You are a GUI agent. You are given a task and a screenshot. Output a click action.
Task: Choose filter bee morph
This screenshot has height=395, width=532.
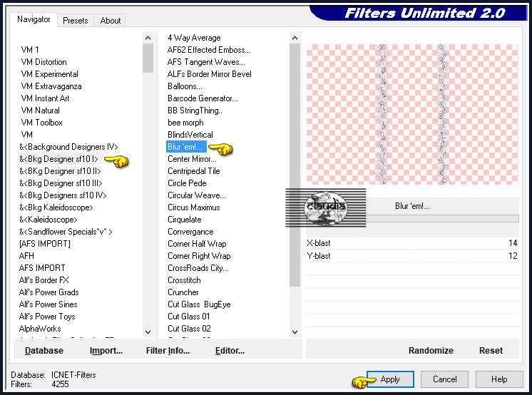pyautogui.click(x=185, y=123)
